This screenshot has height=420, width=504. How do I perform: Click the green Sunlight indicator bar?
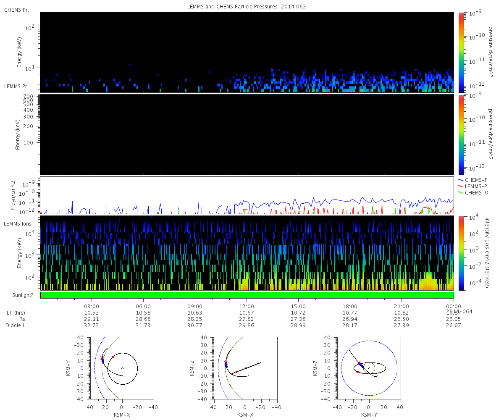[x=247, y=295]
